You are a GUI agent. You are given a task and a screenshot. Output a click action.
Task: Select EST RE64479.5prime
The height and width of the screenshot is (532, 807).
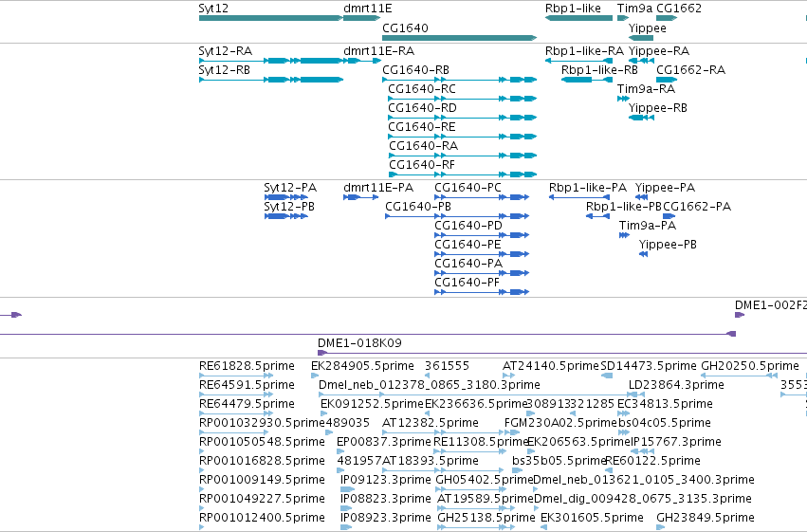pos(236,413)
